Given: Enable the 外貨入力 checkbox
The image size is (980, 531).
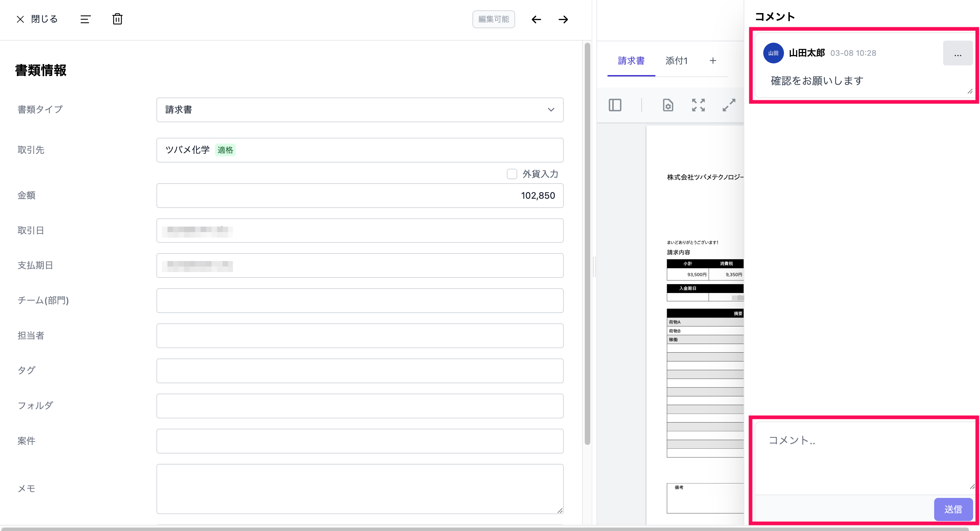Looking at the screenshot, I should coord(512,174).
